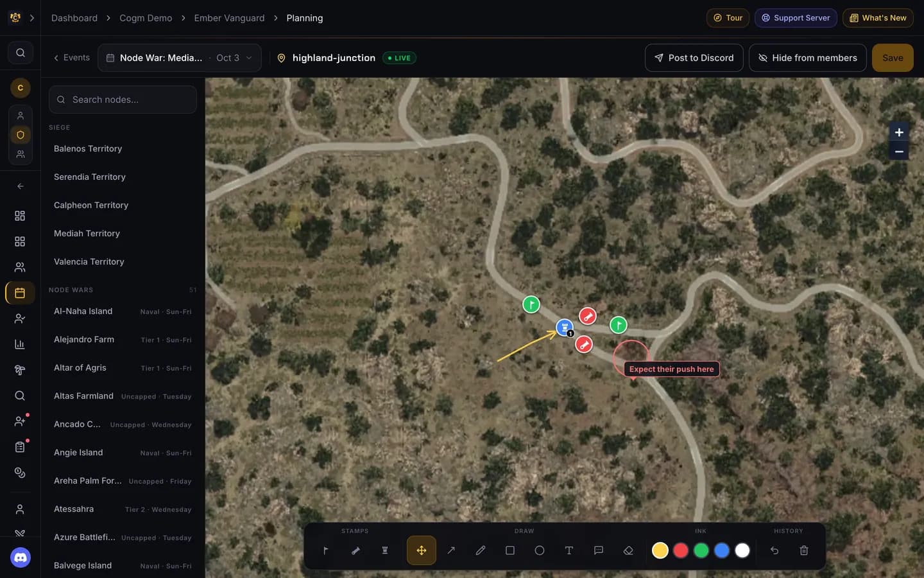This screenshot has width=924, height=578.
Task: Open the bar chart statistics icon
Action: (20, 344)
